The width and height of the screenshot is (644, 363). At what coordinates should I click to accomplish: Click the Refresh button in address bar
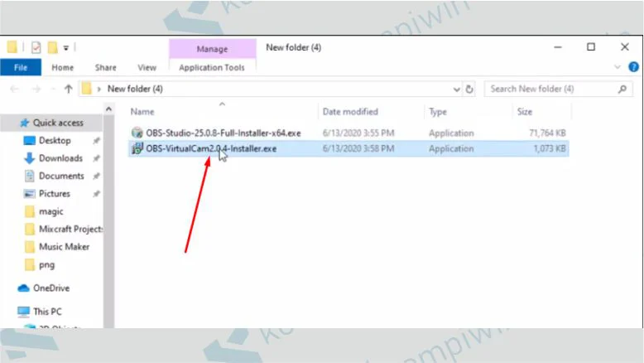point(469,89)
